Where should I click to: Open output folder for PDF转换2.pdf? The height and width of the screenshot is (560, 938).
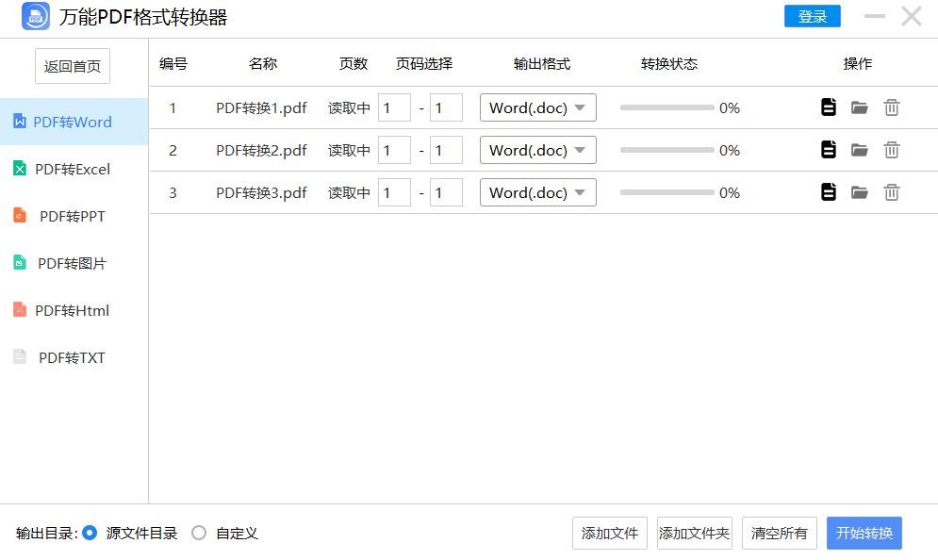click(860, 150)
